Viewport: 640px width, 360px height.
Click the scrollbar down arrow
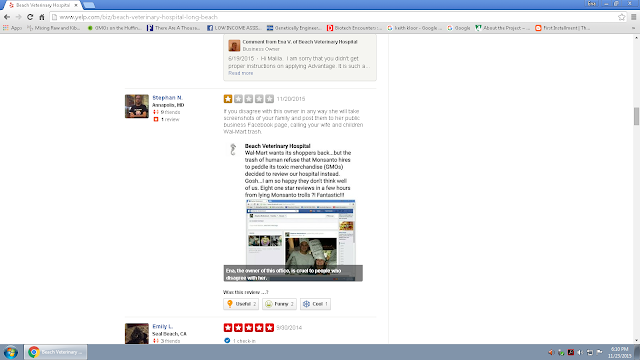coord(636,341)
